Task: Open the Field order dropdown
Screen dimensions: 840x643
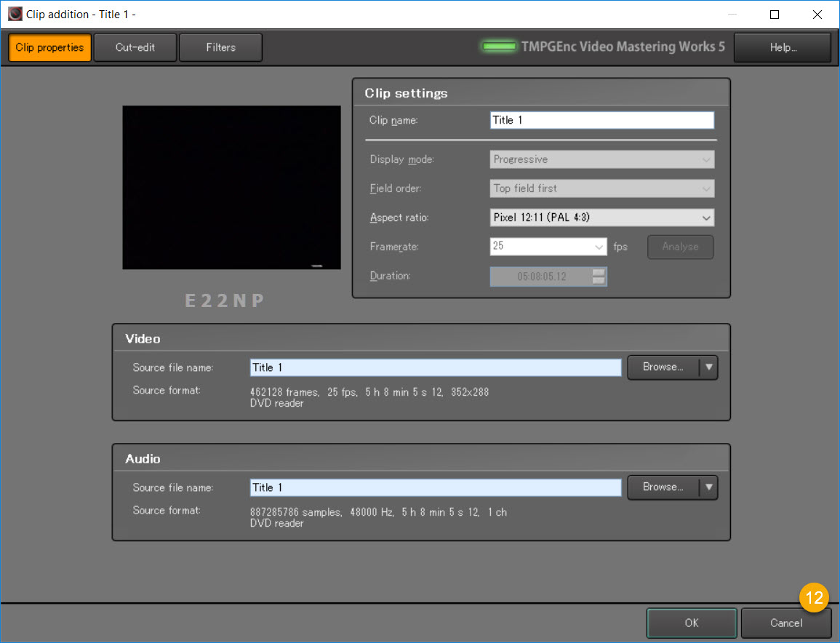Action: pos(601,188)
